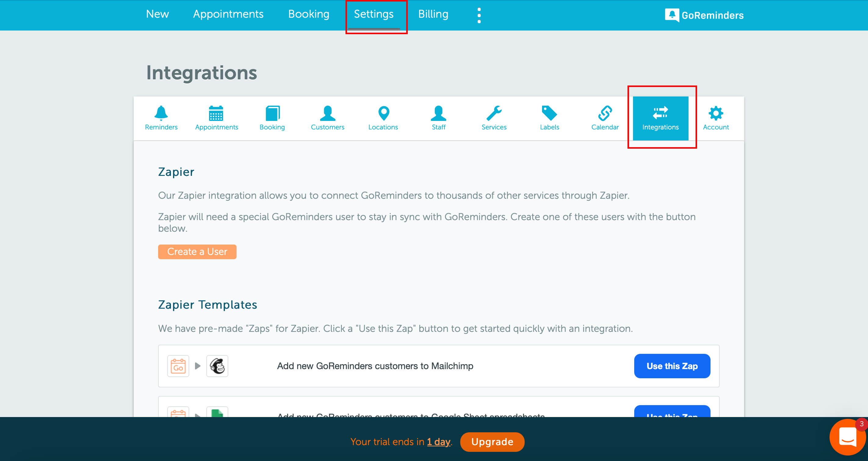Open the Appointments settings calendar icon
Viewport: 868px width, 461px height.
216,113
